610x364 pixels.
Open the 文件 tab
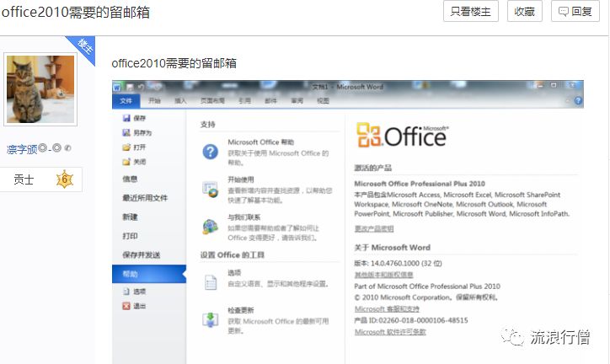pos(126,101)
